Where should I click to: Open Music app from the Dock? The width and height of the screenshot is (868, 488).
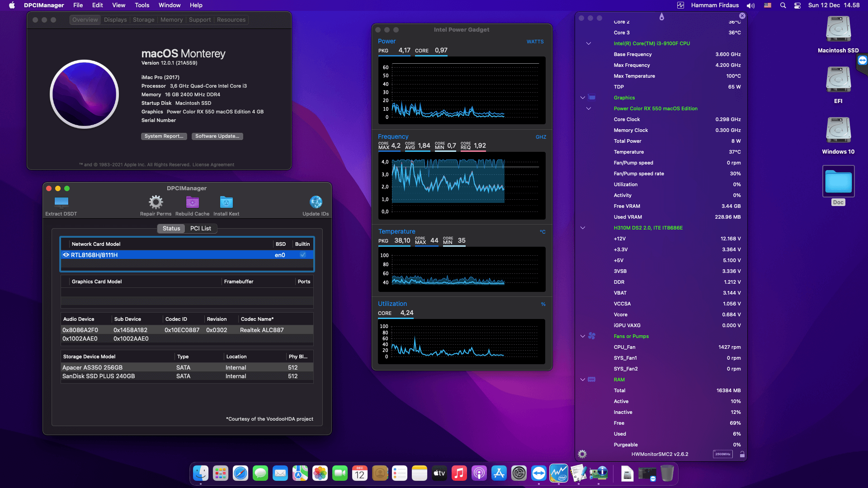[x=459, y=473]
